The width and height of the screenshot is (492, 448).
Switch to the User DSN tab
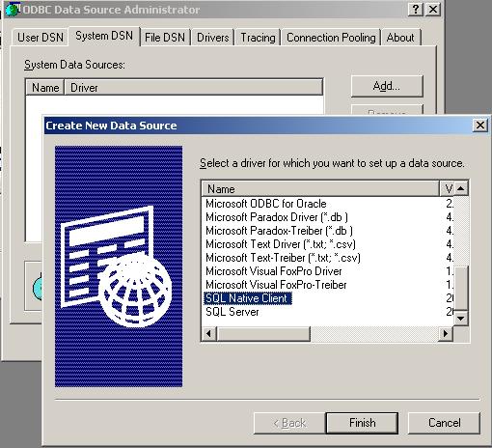point(41,38)
